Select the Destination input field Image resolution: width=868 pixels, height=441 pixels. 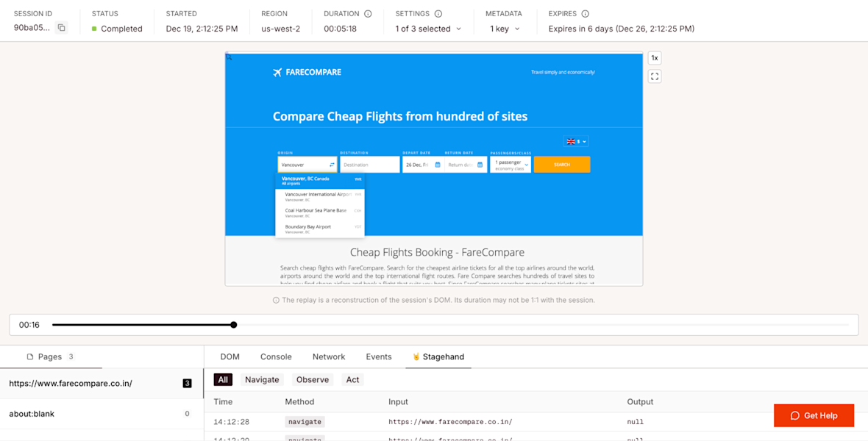370,165
